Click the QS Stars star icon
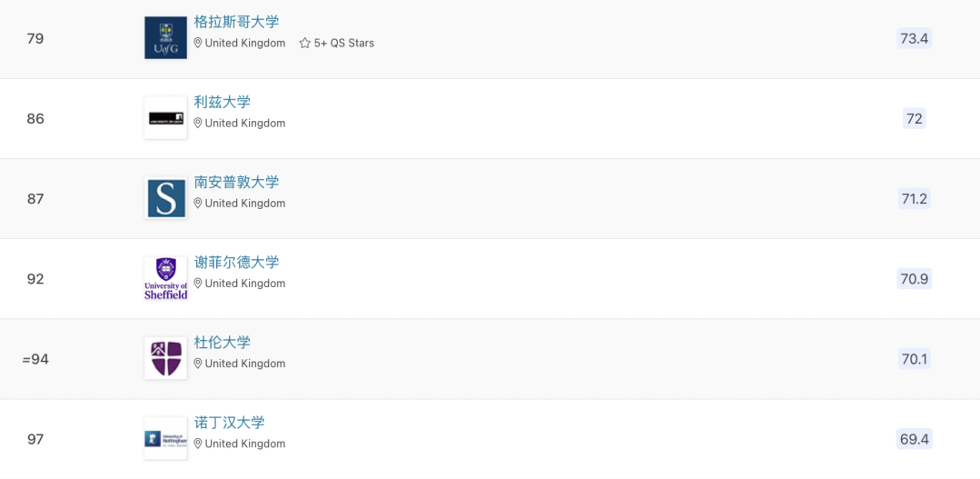Viewport: 980px width, 479px height. 305,43
